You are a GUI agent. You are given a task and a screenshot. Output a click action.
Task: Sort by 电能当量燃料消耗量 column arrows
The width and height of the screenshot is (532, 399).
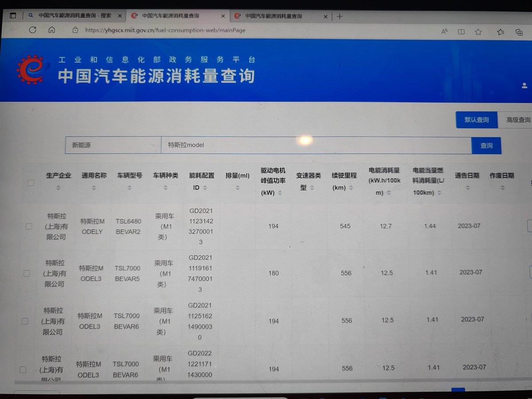click(x=439, y=193)
